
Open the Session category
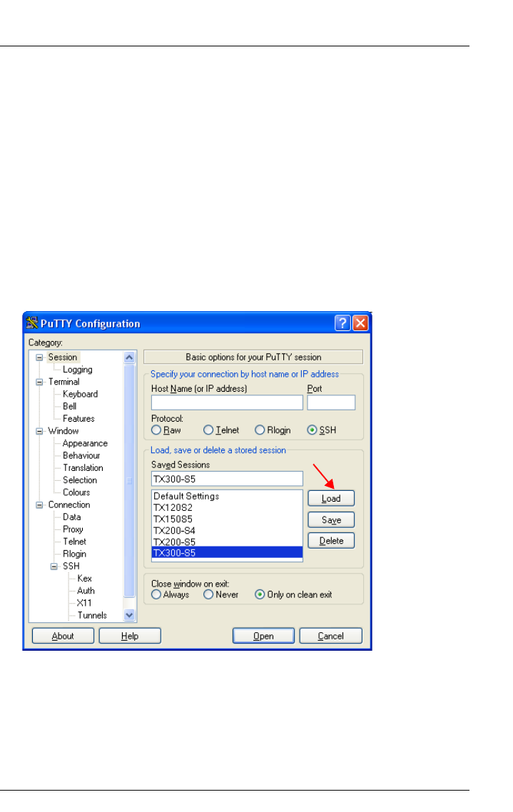pos(63,357)
